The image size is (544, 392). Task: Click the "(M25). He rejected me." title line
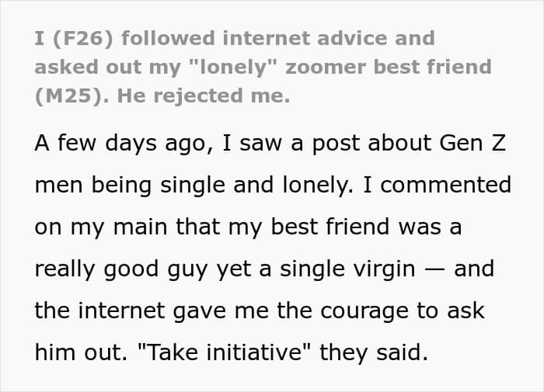click(x=162, y=95)
